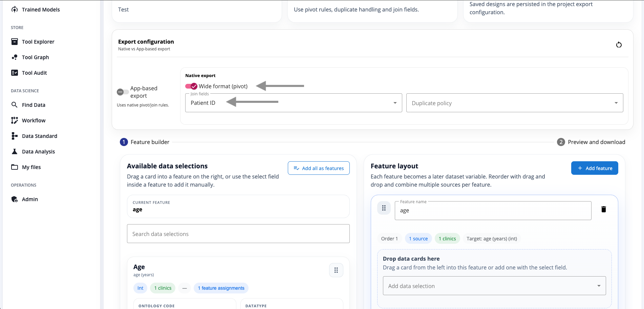This screenshot has width=644, height=309.
Task: Click the Available data selections heading
Action: pyautogui.click(x=167, y=166)
